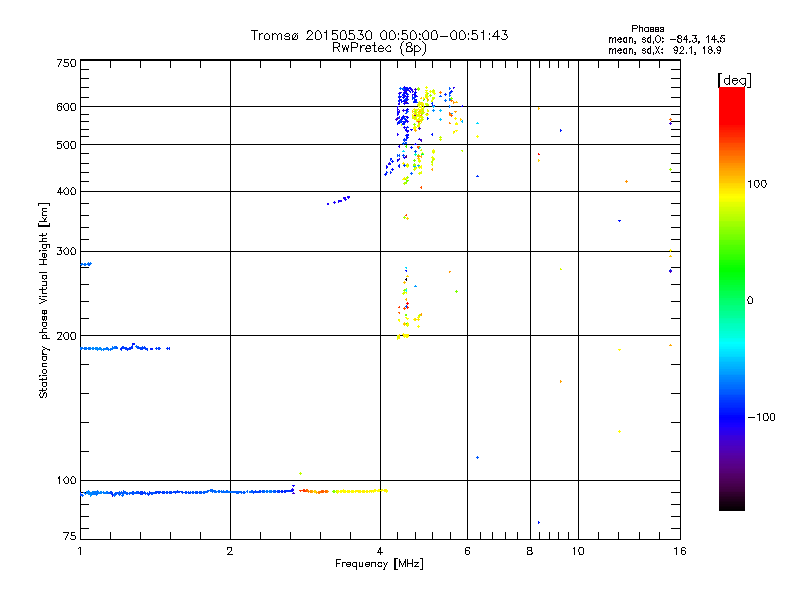Click the 'Frequency [MHz]' x-axis label
The height and width of the screenshot is (600, 800).
pyautogui.click(x=379, y=564)
